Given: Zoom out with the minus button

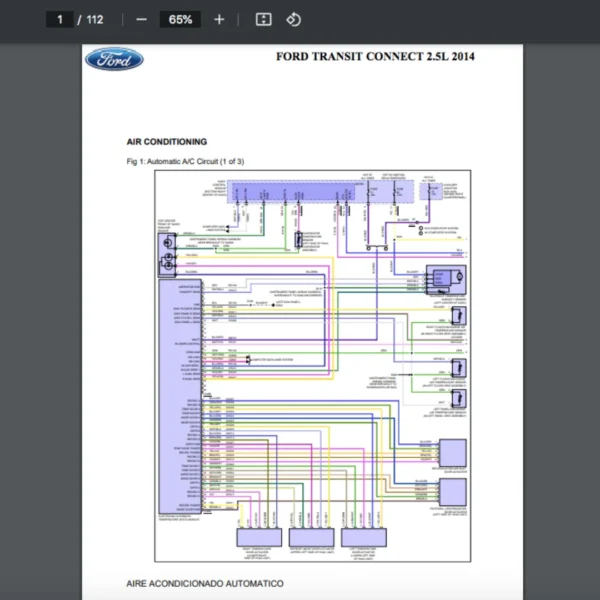Looking at the screenshot, I should [141, 19].
